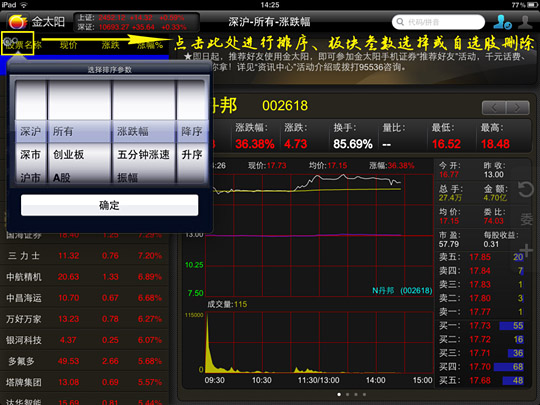Tap the 委 order icon on right edge

527,219
